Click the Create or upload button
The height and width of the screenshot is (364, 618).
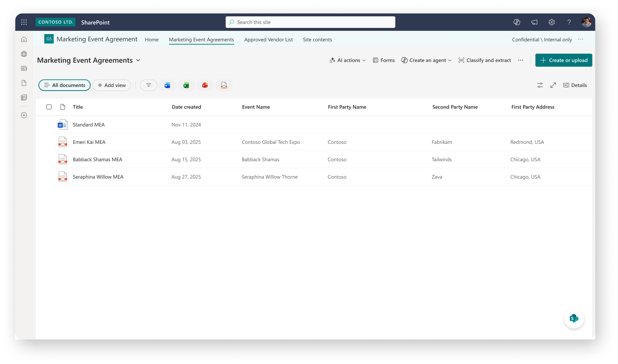564,60
